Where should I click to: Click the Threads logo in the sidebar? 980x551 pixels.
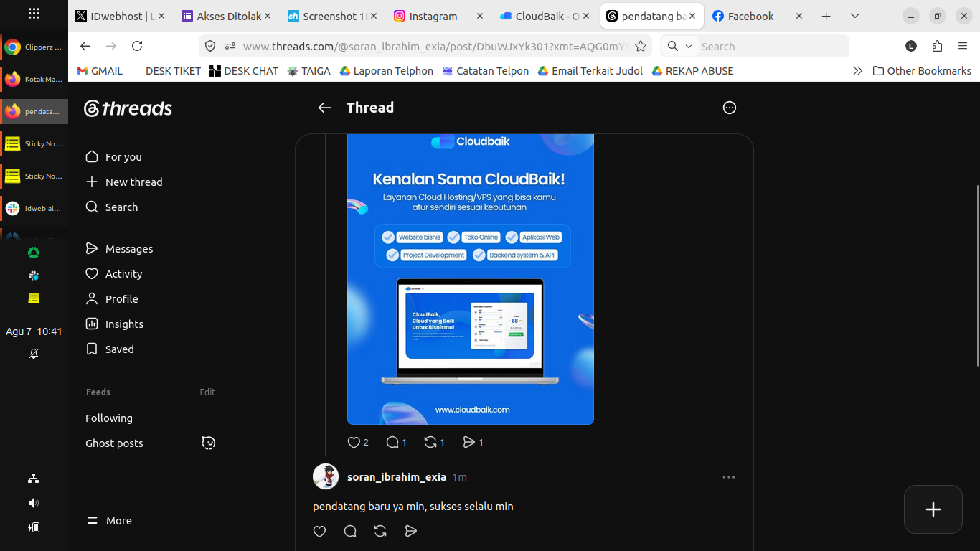tap(128, 108)
